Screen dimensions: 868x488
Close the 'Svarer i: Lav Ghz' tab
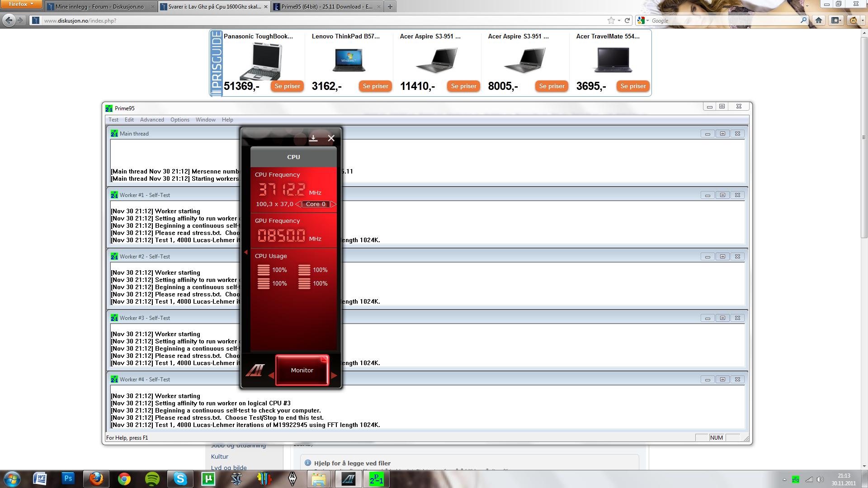(266, 7)
